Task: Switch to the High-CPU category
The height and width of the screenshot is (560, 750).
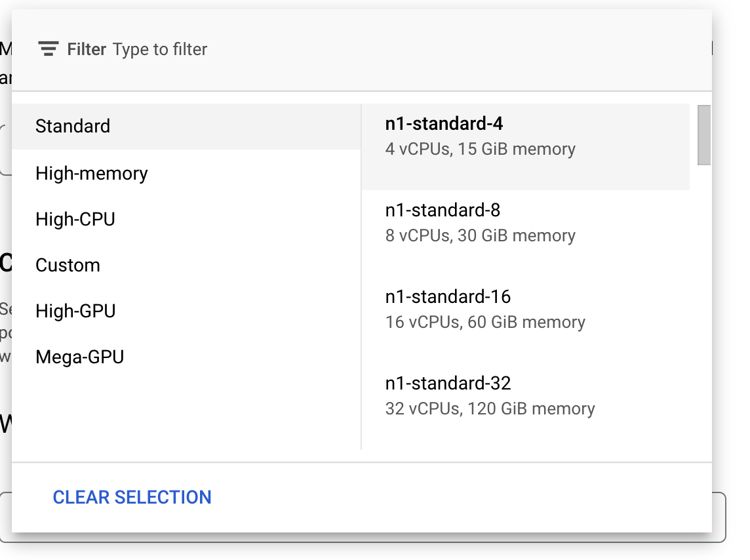Action: (x=75, y=219)
